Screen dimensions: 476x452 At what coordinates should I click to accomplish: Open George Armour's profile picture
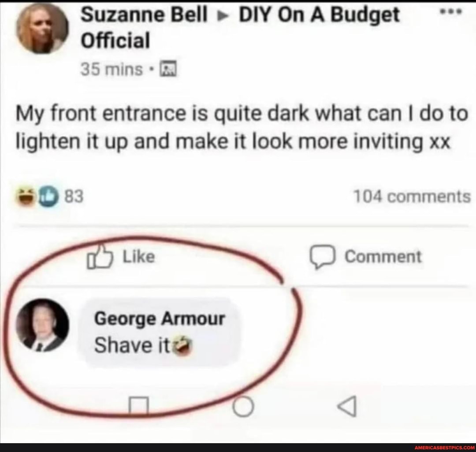tap(42, 325)
